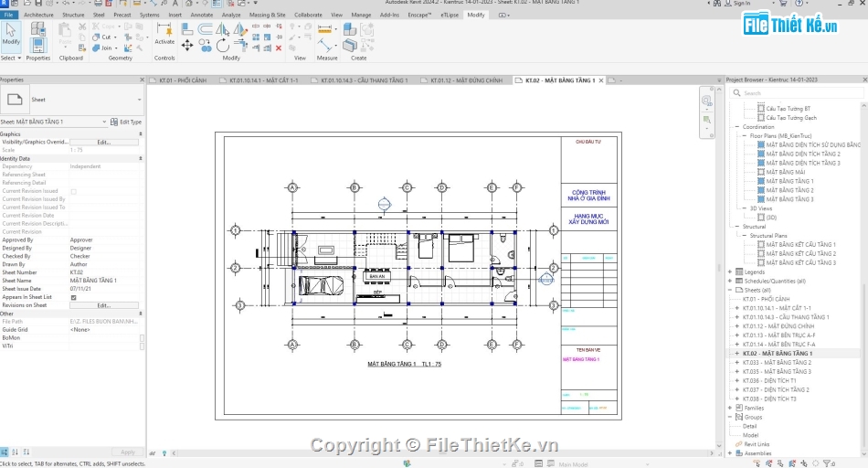Open the Cut geometry dropdown arrow

115,37
